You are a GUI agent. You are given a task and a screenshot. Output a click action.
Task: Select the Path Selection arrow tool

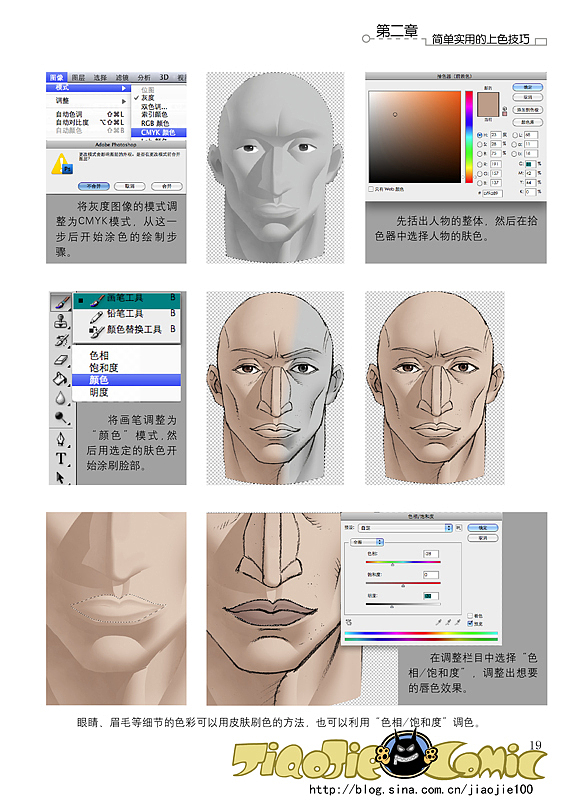pyautogui.click(x=60, y=478)
